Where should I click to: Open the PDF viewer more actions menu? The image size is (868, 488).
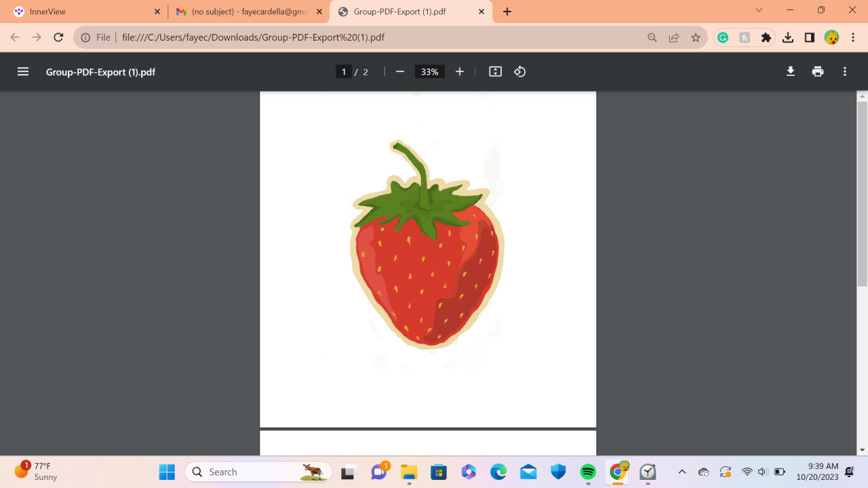845,72
